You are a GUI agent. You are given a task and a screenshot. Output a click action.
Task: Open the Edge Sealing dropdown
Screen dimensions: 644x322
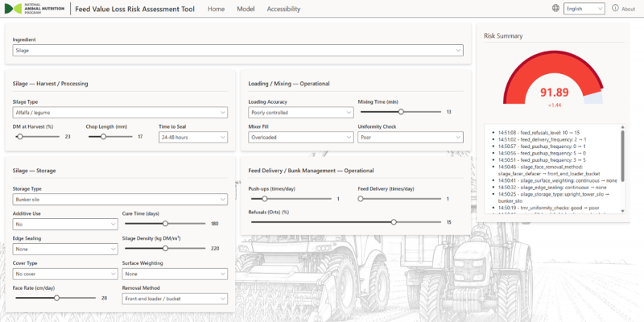[x=65, y=249]
